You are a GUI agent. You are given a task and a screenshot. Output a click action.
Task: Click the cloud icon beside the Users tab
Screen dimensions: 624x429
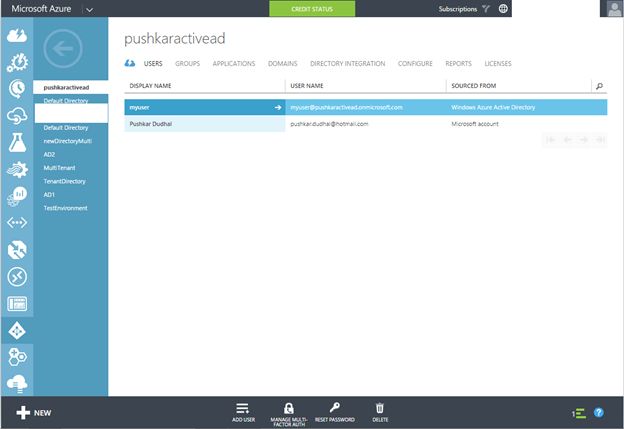[130, 63]
